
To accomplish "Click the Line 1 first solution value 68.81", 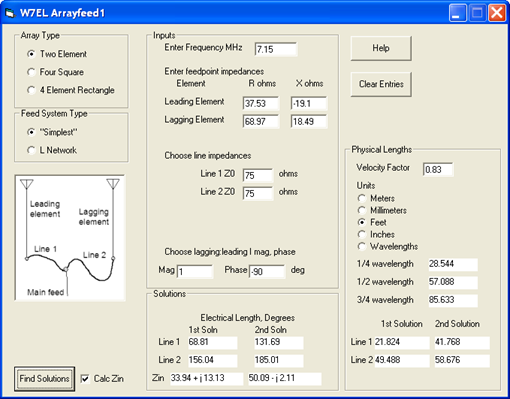I will pos(213,342).
